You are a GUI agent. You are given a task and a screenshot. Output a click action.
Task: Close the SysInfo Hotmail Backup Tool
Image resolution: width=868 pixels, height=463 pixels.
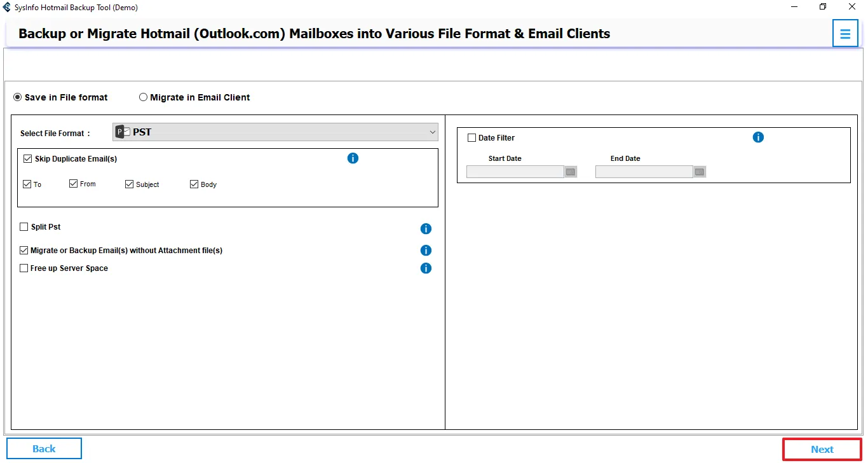(851, 7)
